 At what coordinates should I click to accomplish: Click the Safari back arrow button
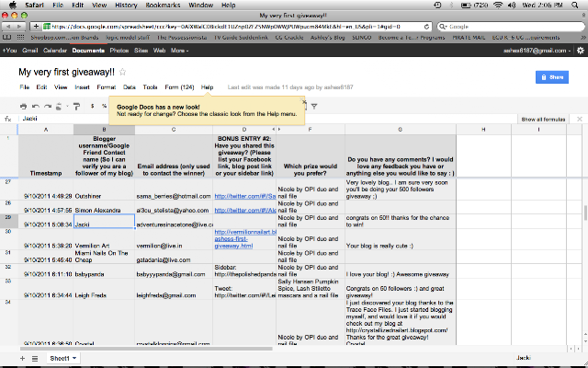8,27
